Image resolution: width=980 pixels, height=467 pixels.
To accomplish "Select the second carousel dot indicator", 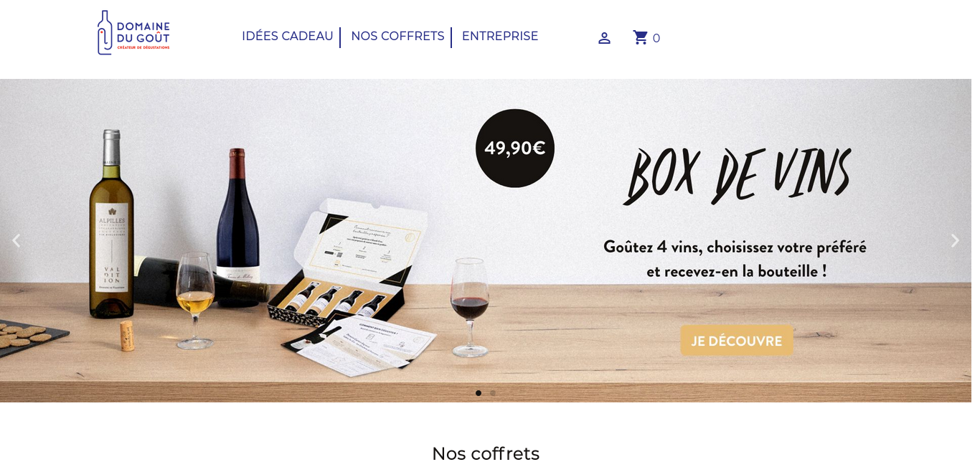I will click(x=493, y=393).
